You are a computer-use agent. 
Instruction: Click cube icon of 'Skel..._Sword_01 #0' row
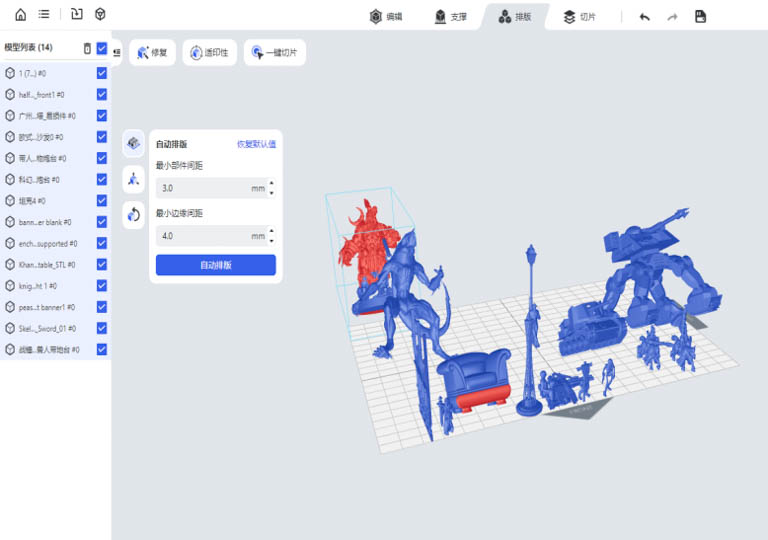point(10,328)
